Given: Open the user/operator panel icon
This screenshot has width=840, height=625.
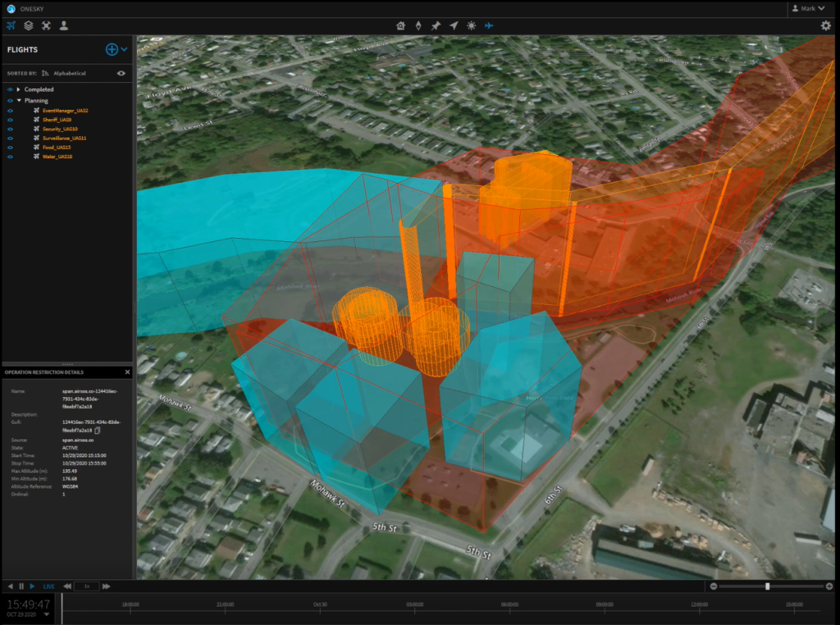Looking at the screenshot, I should point(64,25).
